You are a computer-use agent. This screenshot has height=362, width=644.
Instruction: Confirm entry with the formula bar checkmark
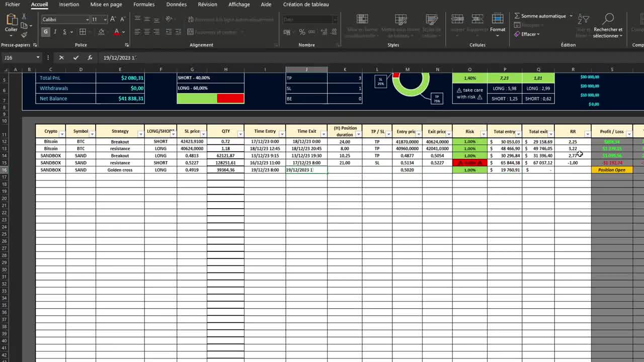click(75, 57)
